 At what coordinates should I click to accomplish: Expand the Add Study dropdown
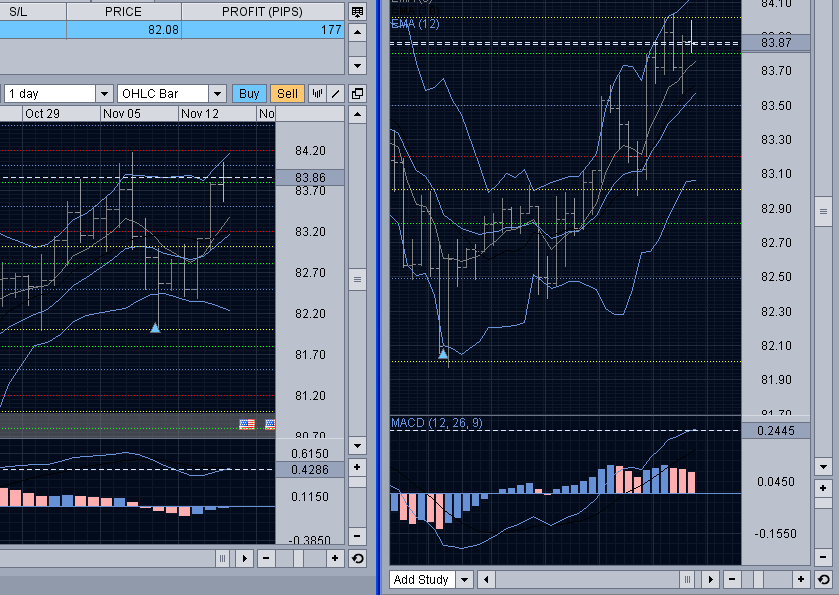[x=464, y=579]
